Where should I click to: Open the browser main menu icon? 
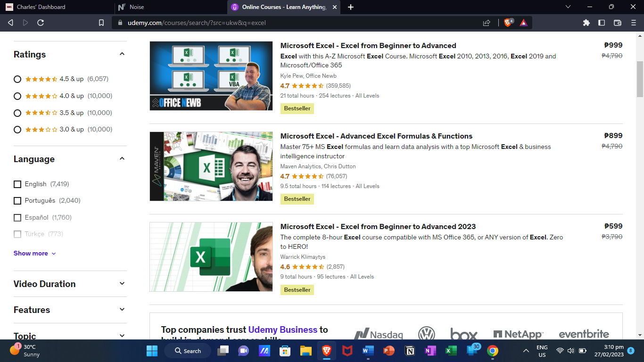[634, 23]
